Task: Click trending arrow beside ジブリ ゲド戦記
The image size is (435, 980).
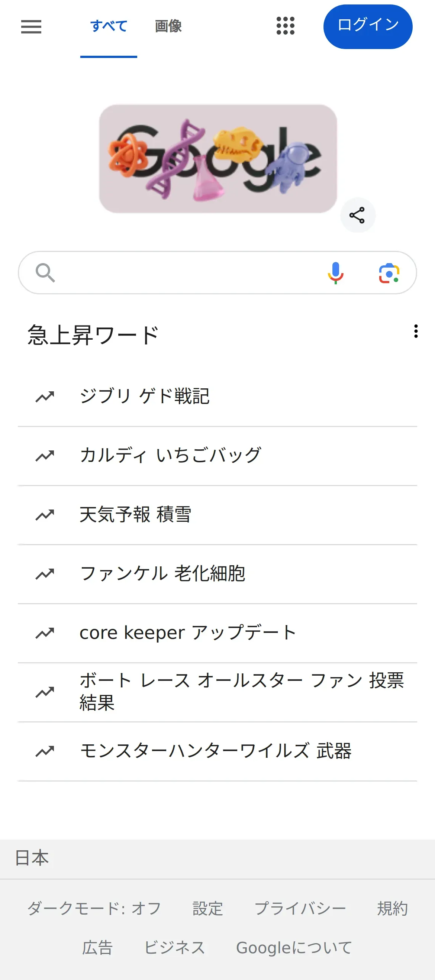Action: coord(45,397)
